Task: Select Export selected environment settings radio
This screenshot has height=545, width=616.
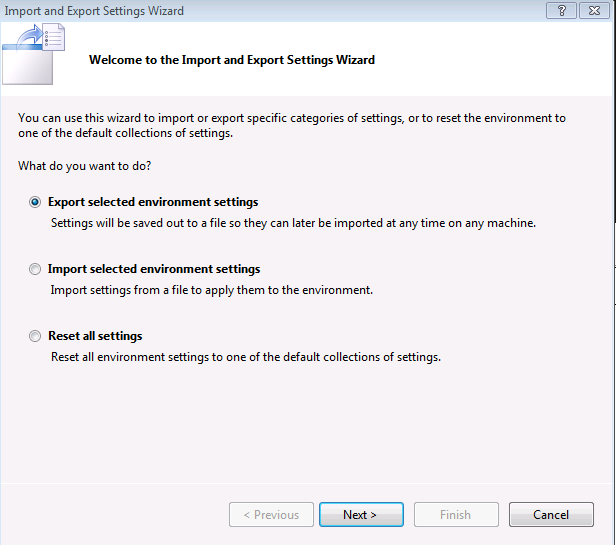Action: [35, 202]
